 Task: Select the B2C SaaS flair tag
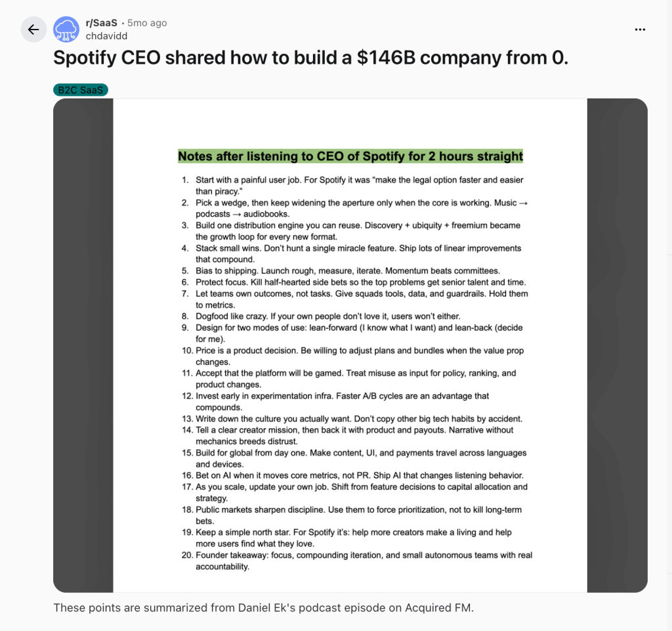(x=81, y=90)
